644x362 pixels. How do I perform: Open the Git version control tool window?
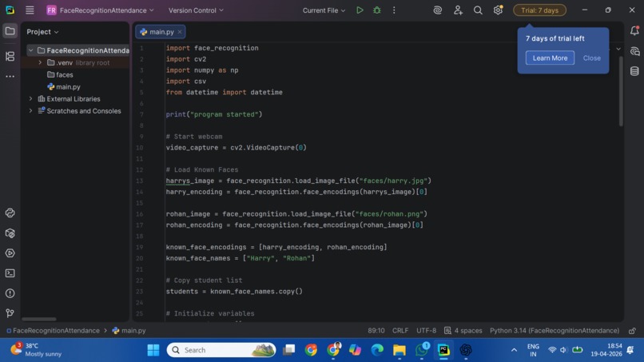pos(10,313)
